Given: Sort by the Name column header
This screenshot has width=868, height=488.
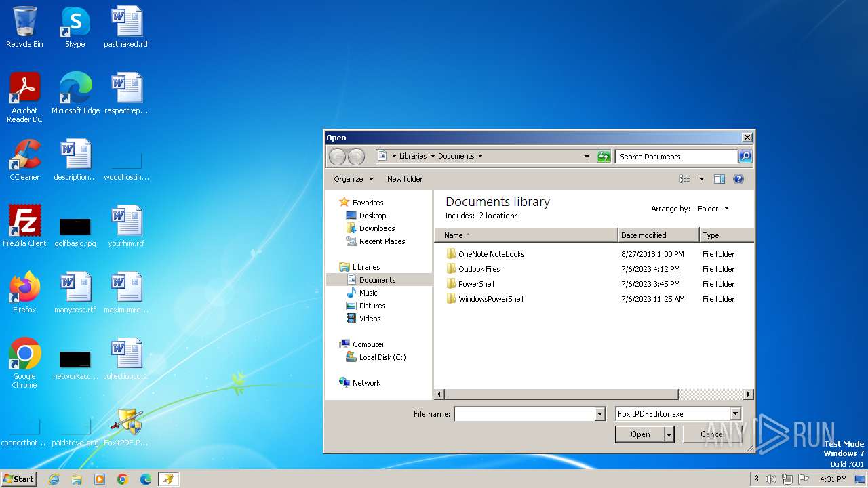Looking at the screenshot, I should coord(526,235).
